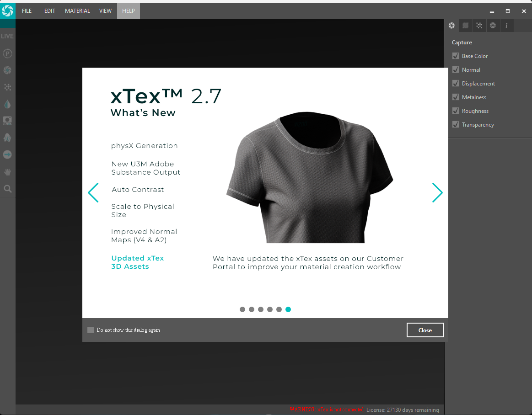Select 'physX Generation' feature entry

click(145, 146)
